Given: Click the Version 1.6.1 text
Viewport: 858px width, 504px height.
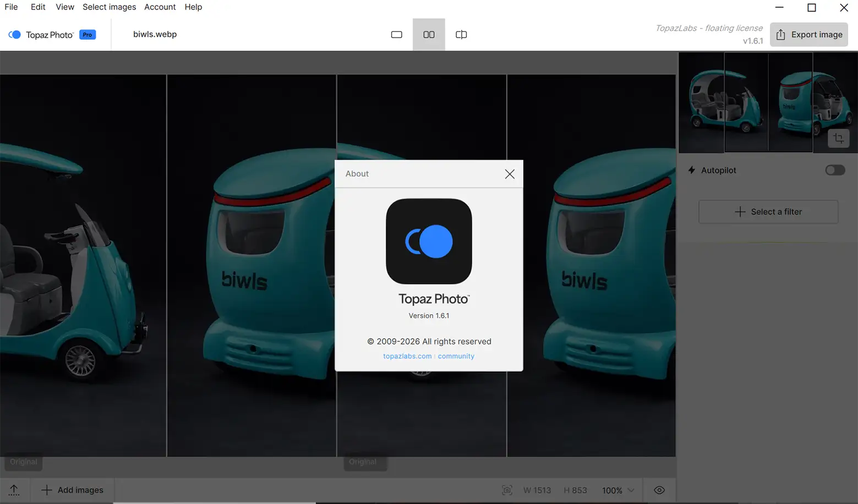Looking at the screenshot, I should click(429, 316).
